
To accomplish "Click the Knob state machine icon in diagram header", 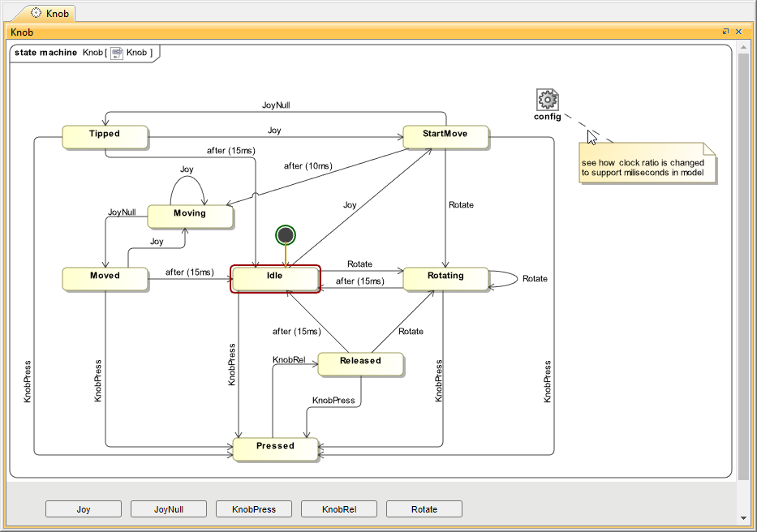I will click(117, 53).
